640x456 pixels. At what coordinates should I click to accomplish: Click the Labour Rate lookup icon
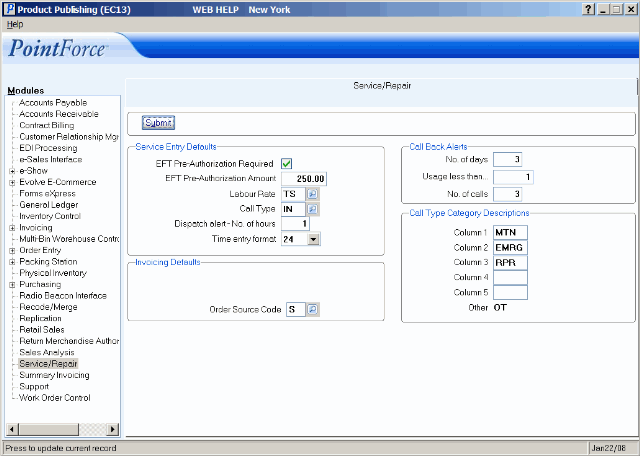pos(313,194)
